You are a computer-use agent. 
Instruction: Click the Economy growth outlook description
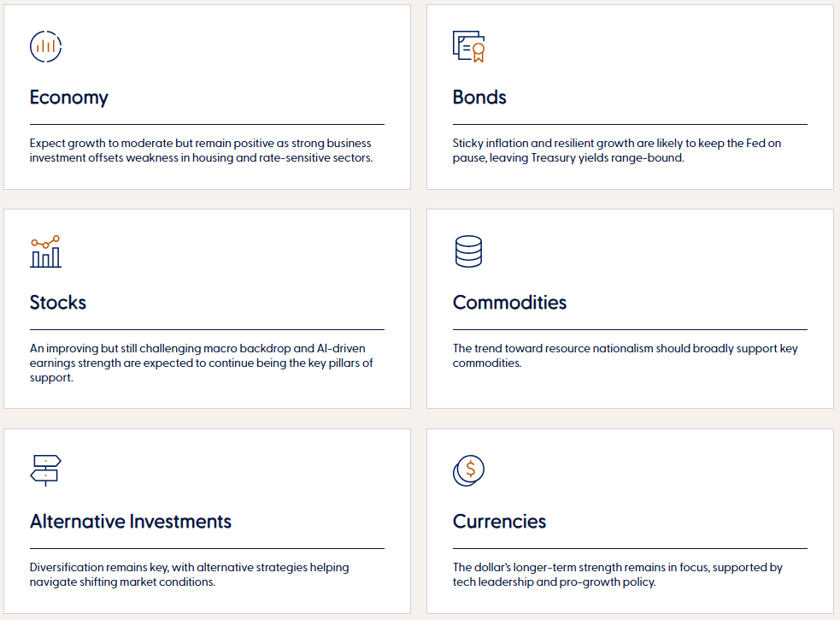pos(201,151)
